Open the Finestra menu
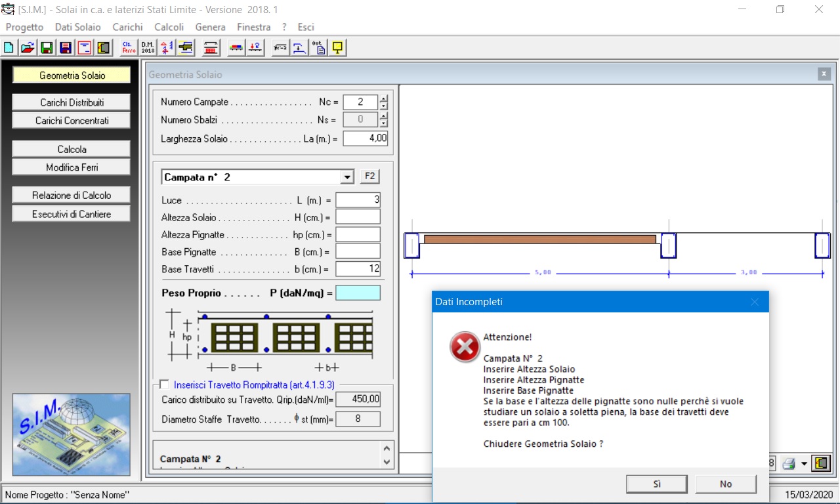840x504 pixels. click(x=253, y=27)
